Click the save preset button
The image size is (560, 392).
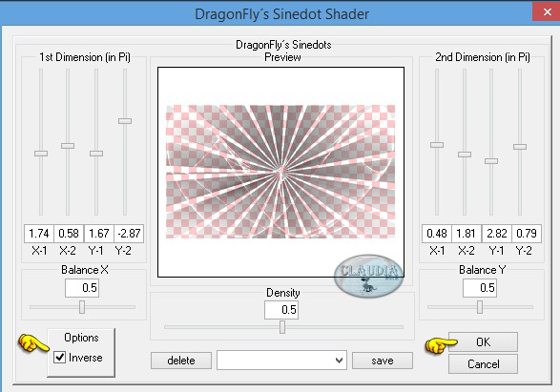click(x=383, y=361)
